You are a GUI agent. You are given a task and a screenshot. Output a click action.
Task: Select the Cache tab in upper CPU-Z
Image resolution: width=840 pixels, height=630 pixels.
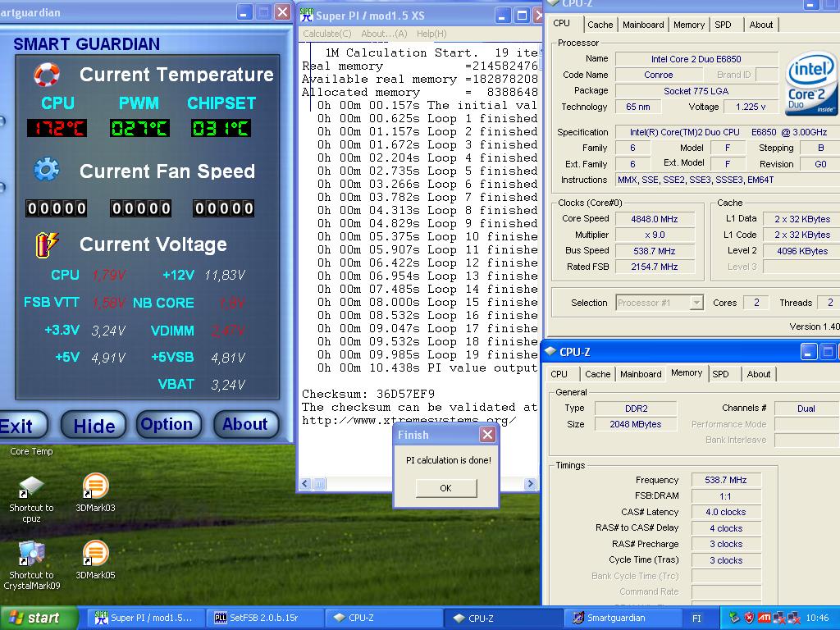600,25
